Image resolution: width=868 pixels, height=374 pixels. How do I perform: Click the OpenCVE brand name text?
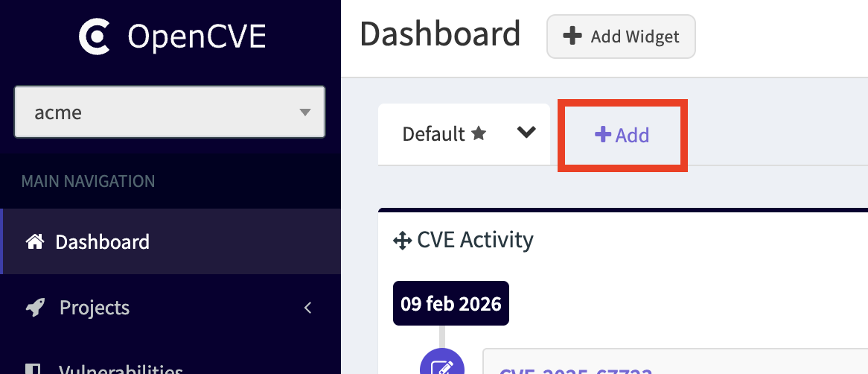(196, 37)
